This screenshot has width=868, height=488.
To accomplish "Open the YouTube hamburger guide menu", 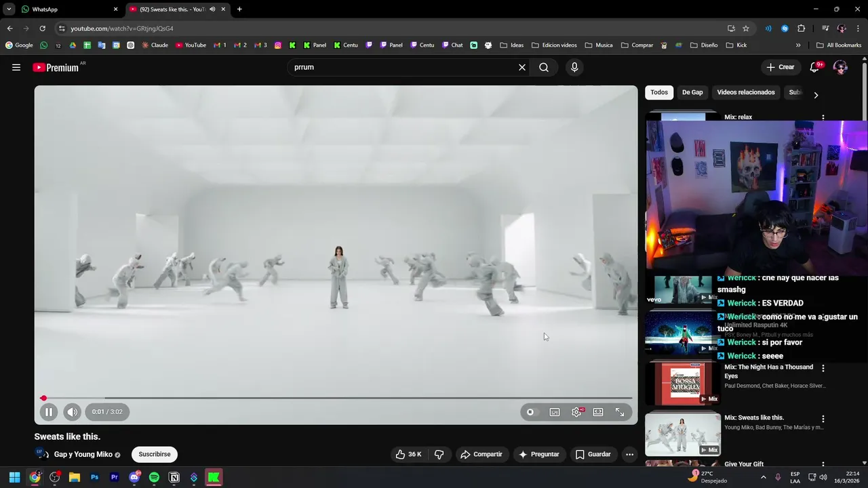I will [x=16, y=67].
